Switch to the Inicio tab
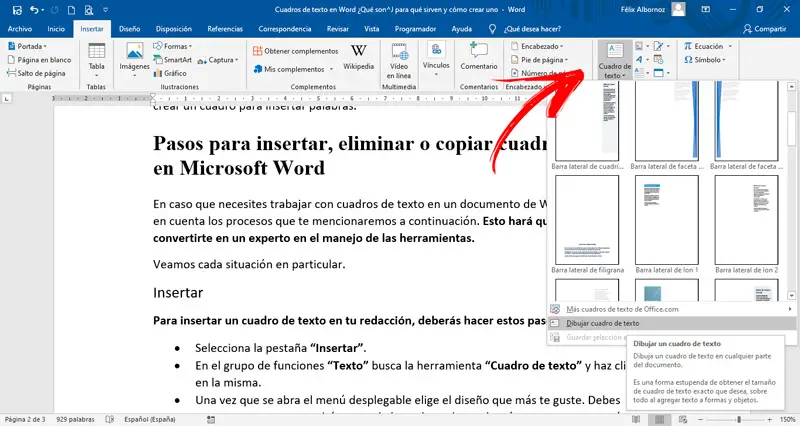800x426 pixels. point(56,29)
